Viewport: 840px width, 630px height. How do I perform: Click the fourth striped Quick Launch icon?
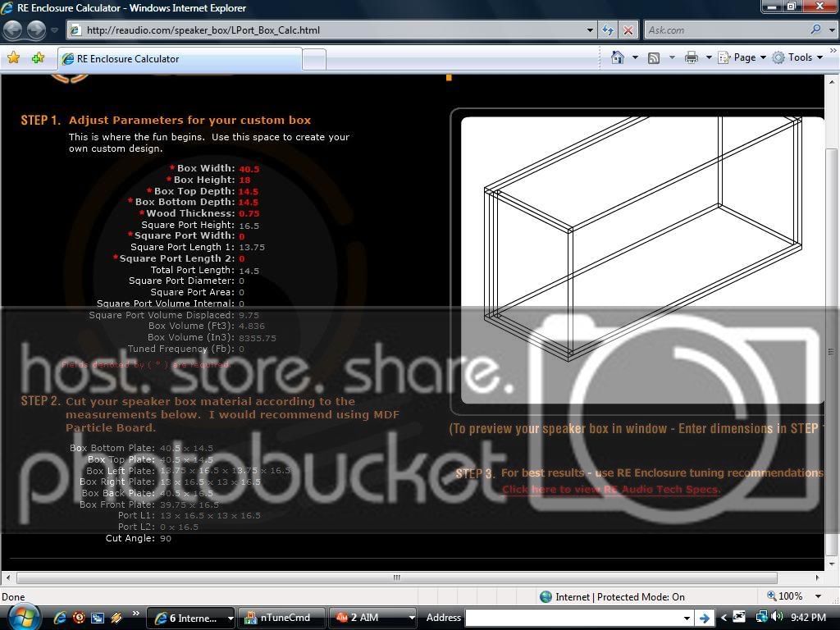[116, 618]
